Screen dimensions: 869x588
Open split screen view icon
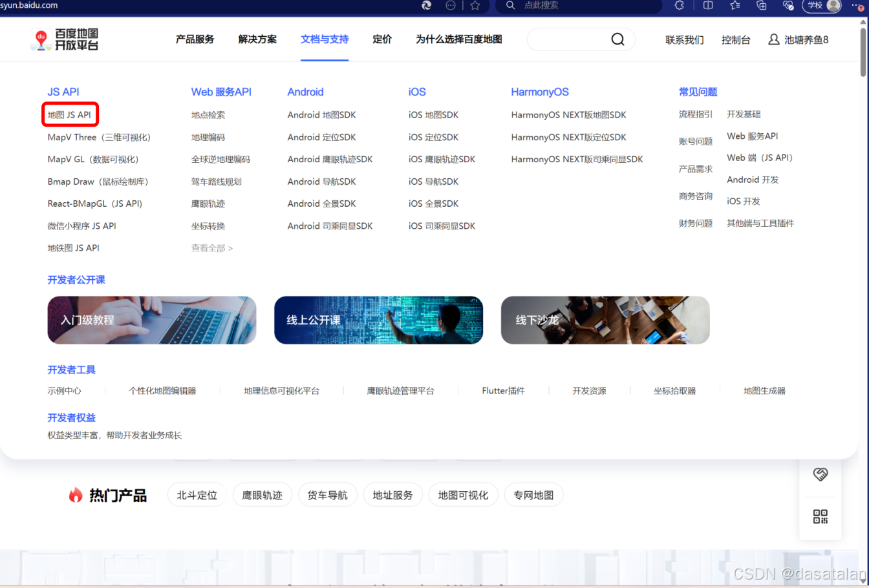point(708,5)
